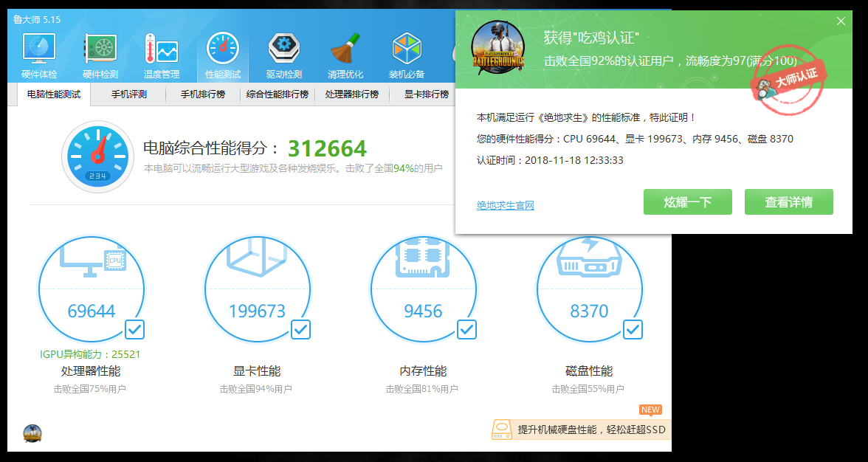Image resolution: width=868 pixels, height=462 pixels.
Task: Click 击败全国81%用户 text
Action: click(x=422, y=389)
